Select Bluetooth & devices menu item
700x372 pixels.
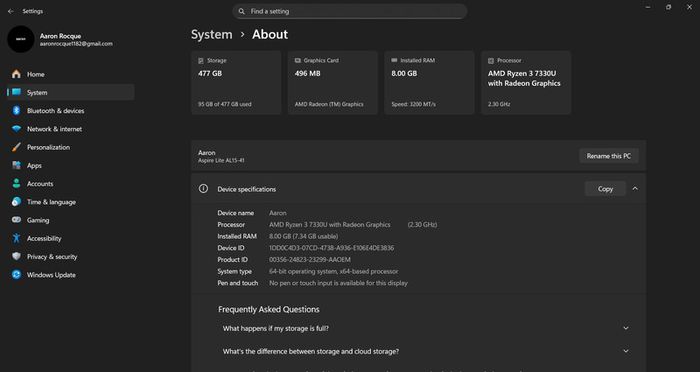point(70,110)
